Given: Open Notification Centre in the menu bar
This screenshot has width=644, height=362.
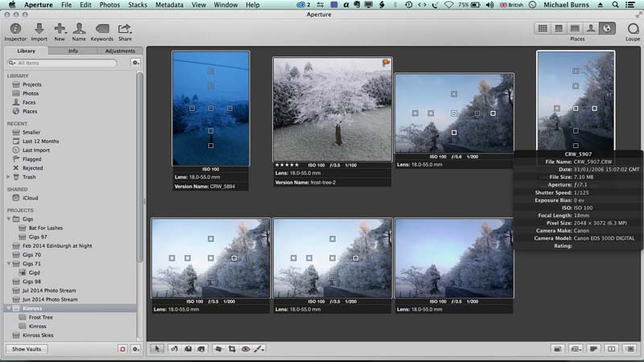Looking at the screenshot, I should (x=630, y=5).
